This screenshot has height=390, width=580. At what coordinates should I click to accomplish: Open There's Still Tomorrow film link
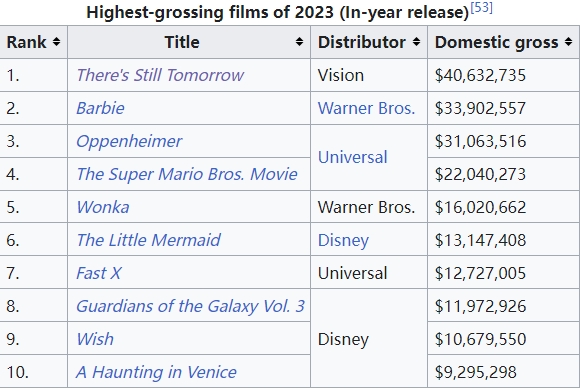point(160,75)
